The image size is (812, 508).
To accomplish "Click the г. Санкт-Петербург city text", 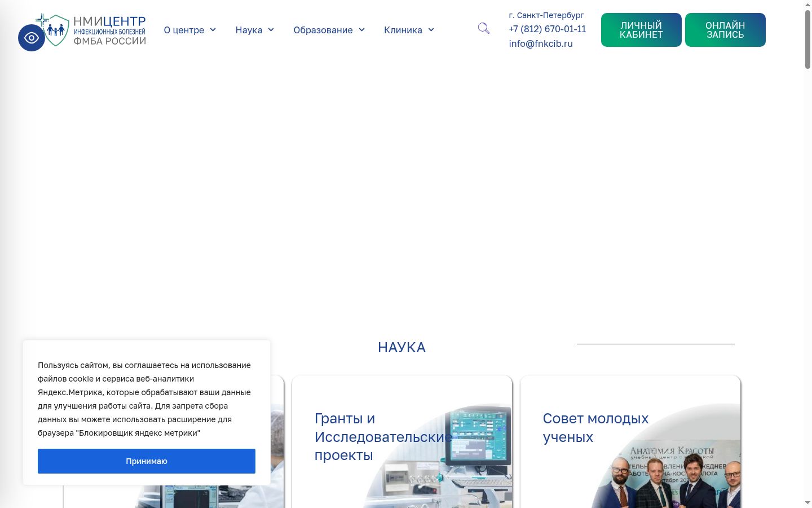I will [x=546, y=15].
